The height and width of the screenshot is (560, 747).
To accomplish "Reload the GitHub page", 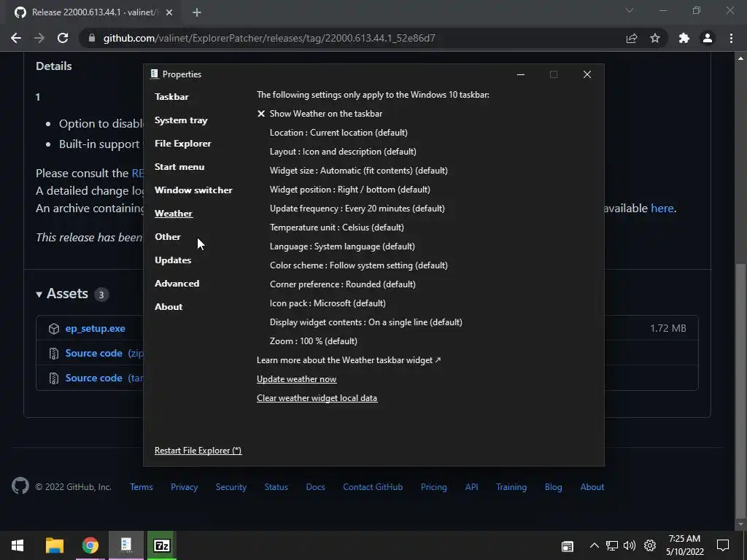I will 63,38.
